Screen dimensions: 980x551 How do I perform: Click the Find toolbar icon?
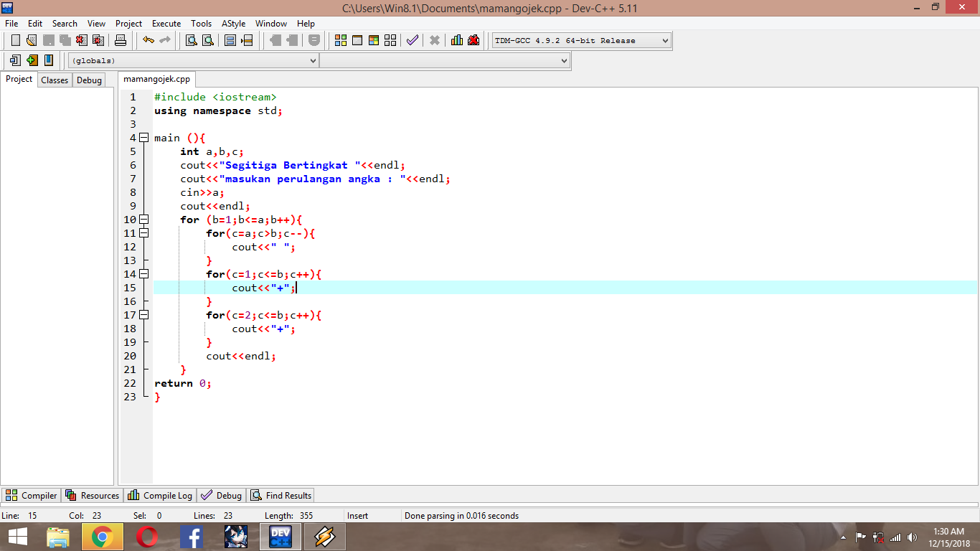pyautogui.click(x=191, y=40)
